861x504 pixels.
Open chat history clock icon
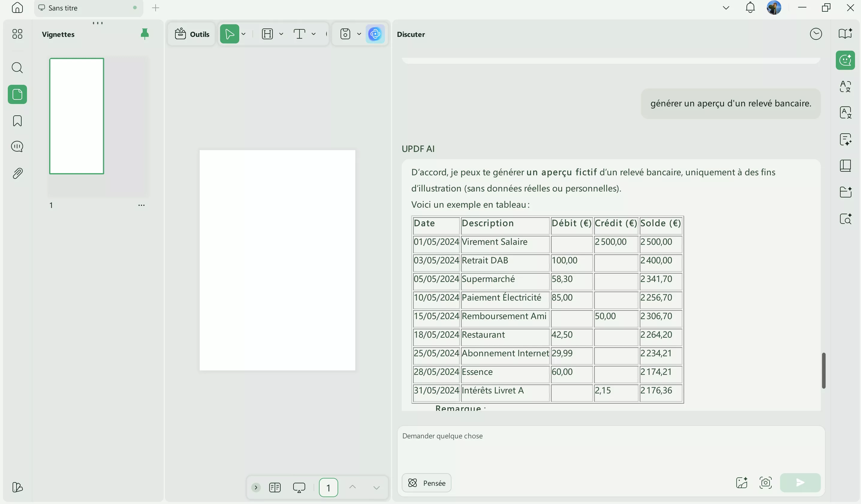pyautogui.click(x=815, y=34)
